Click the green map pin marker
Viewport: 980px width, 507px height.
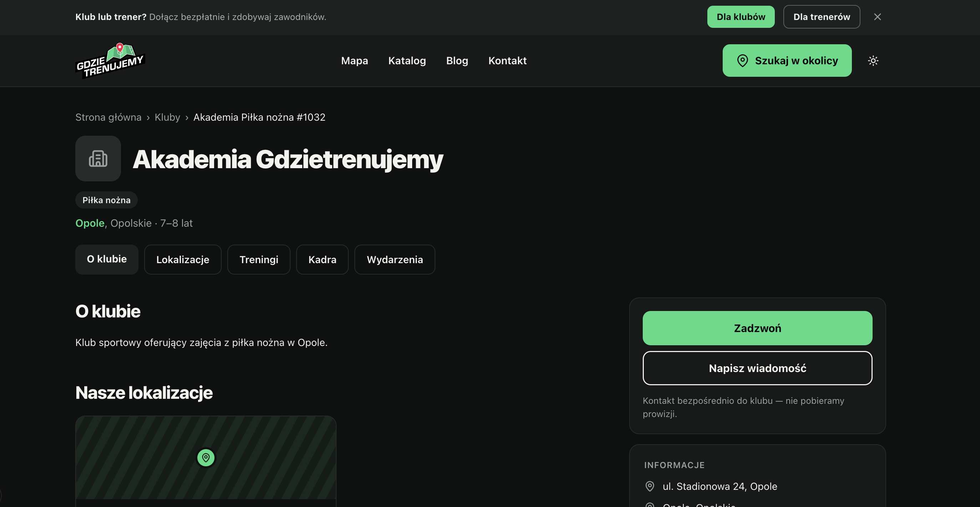(206, 457)
